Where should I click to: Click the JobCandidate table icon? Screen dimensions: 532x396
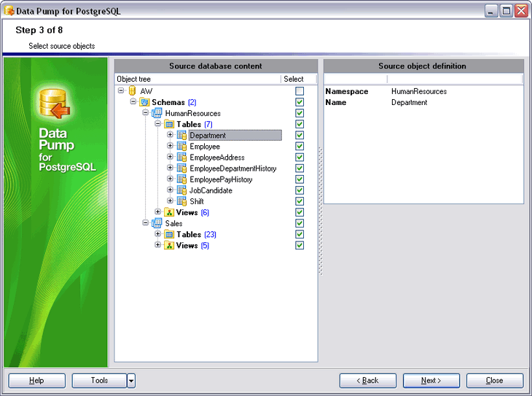[181, 190]
